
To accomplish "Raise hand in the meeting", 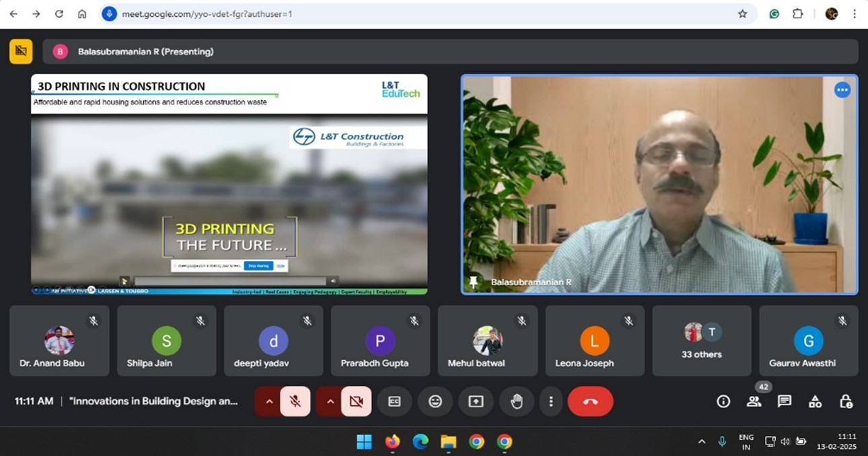I will click(x=516, y=402).
